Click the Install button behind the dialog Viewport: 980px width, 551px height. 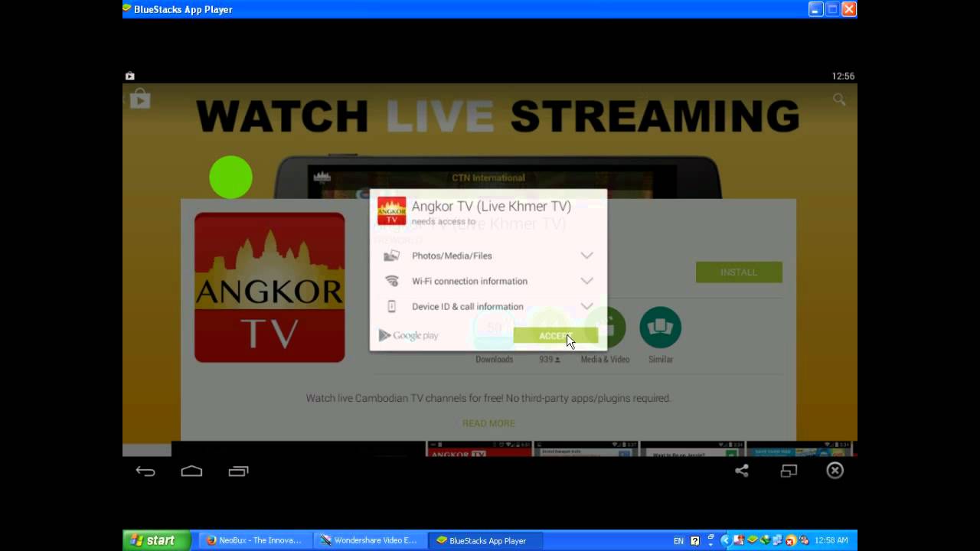pos(739,272)
